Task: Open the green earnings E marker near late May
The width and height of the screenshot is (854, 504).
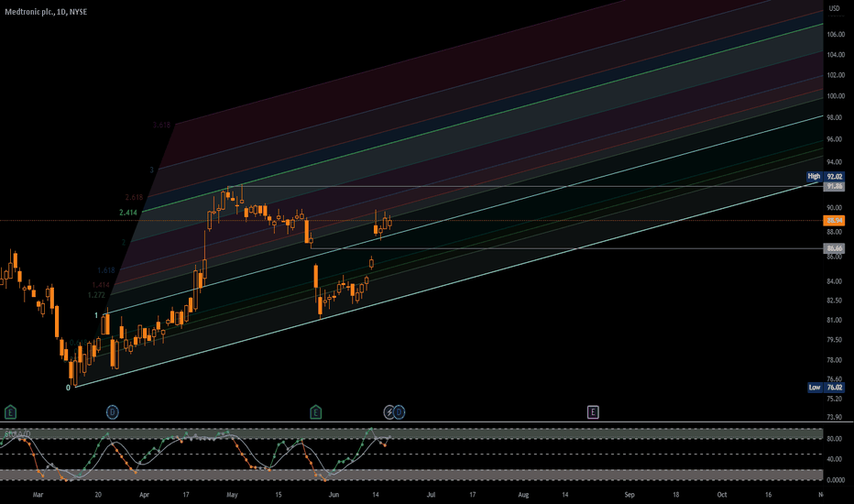Action: coord(315,412)
